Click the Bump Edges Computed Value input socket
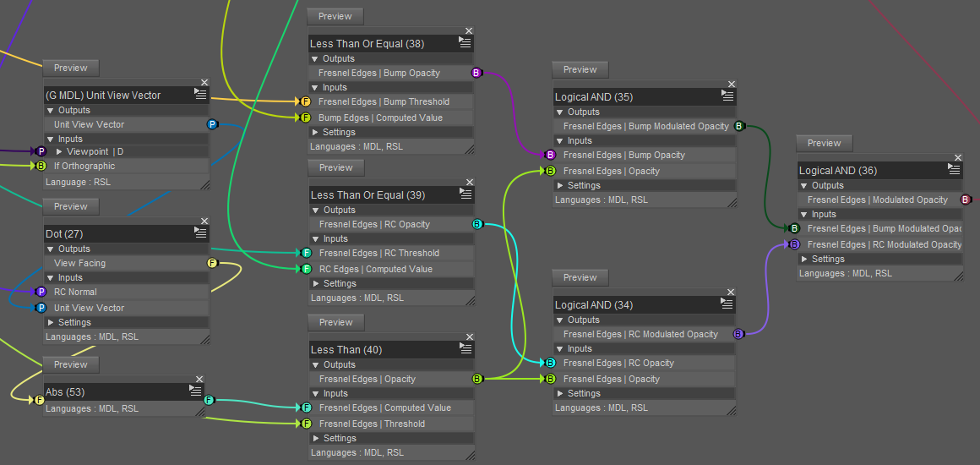Image resolution: width=980 pixels, height=465 pixels. point(306,118)
